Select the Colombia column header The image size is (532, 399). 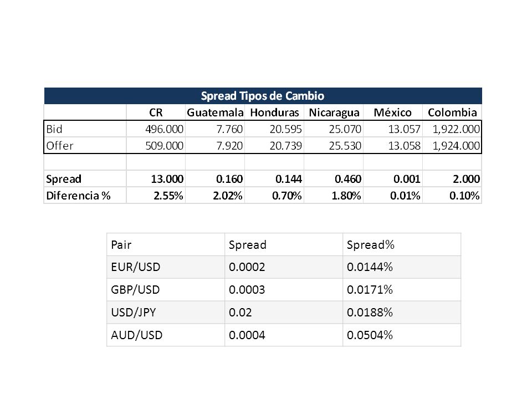click(452, 112)
